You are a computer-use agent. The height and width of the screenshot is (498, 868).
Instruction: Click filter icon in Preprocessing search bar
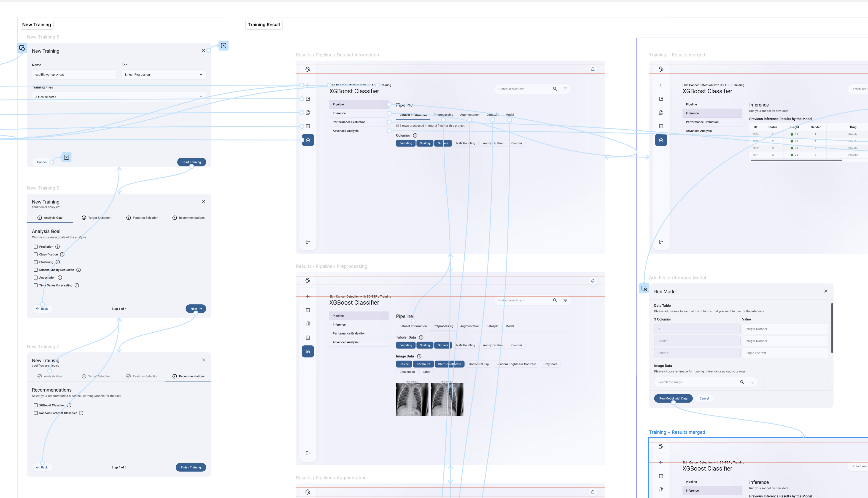point(565,300)
